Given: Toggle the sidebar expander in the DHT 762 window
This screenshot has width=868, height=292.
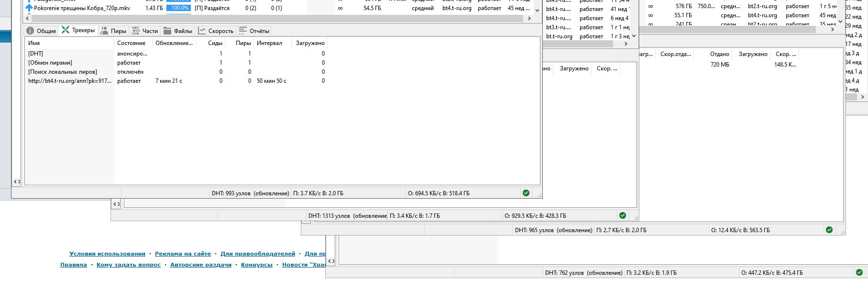Looking at the screenshot, I should (x=331, y=261).
